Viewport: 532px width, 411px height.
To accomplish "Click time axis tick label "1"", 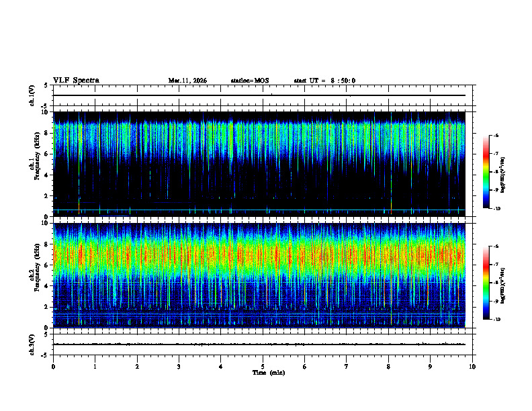I will tap(95, 367).
